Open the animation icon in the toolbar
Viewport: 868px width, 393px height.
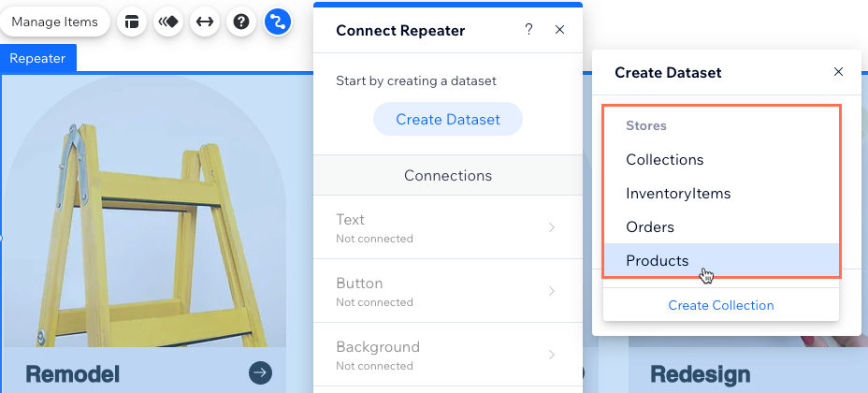click(x=168, y=22)
